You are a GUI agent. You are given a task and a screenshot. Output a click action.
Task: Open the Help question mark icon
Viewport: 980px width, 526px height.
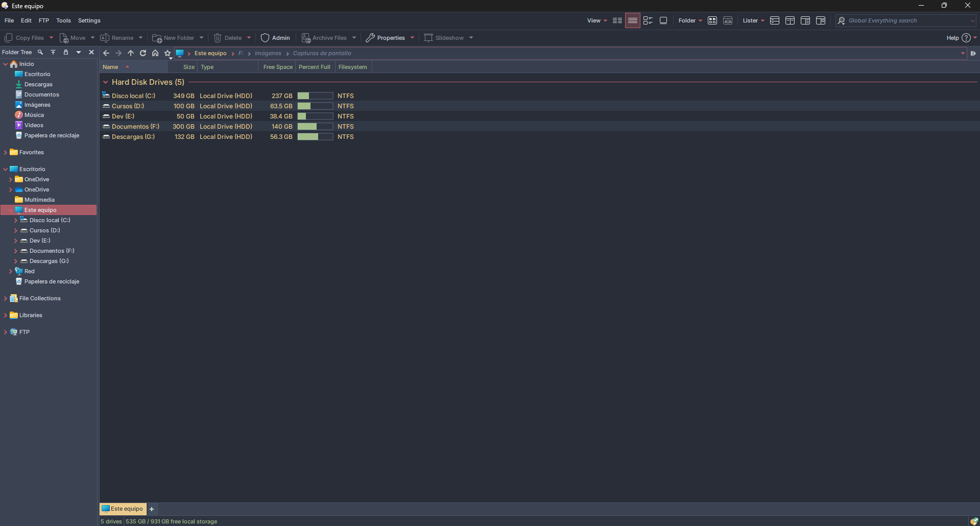pyautogui.click(x=966, y=38)
